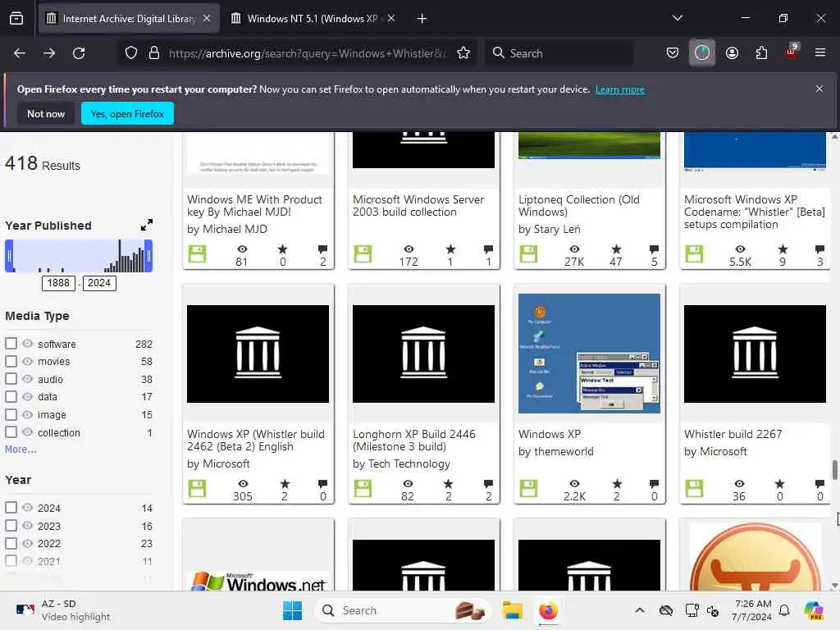Check the 2023 year filter
Screen dimensions: 840x630
(11, 526)
